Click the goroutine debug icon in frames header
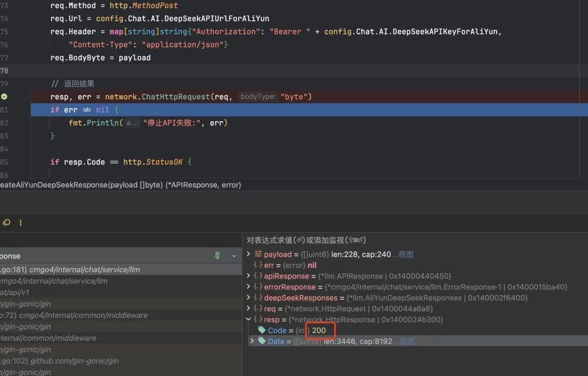Viewport: 588px width, 376px height. (x=217, y=256)
